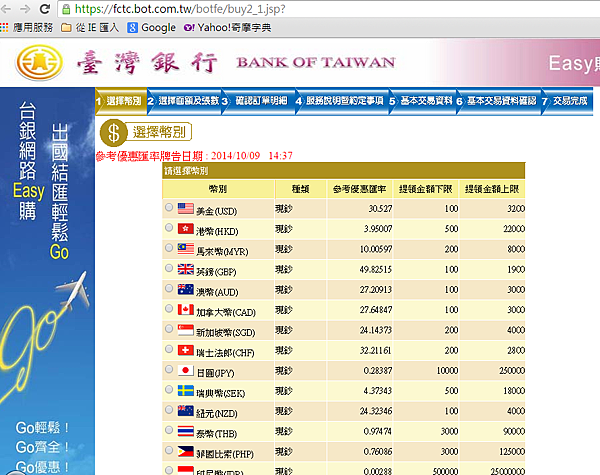Select the MYR currency radio button
600x475 pixels.
(x=169, y=248)
